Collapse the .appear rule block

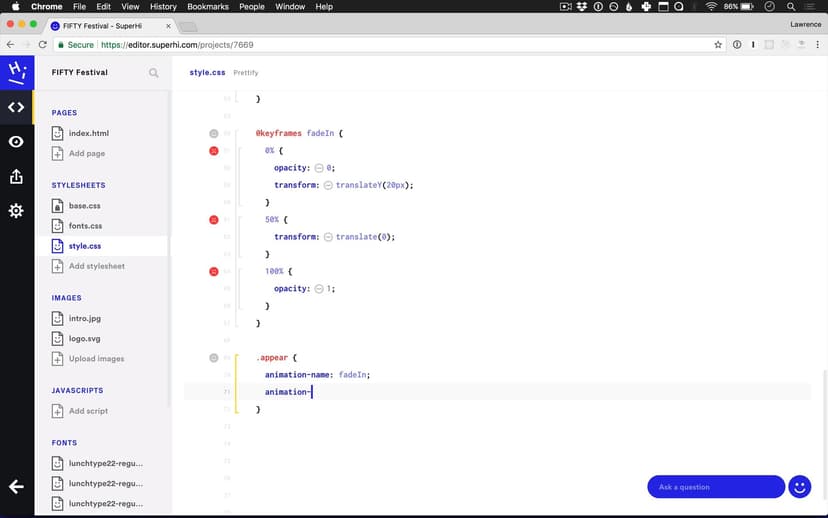pyautogui.click(x=214, y=357)
